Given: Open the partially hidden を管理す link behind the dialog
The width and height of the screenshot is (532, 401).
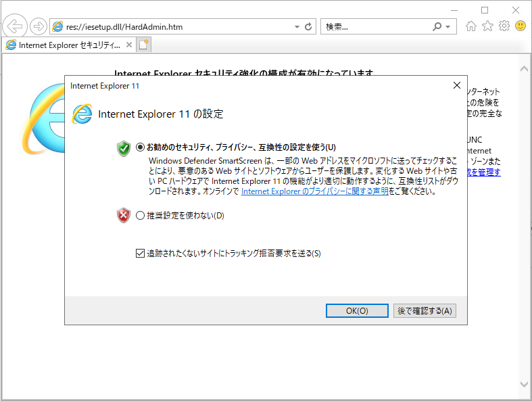Looking at the screenshot, I should (x=484, y=172).
